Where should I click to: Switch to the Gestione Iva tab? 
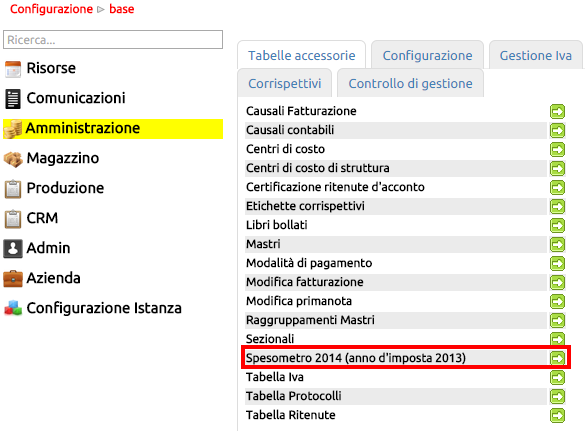click(x=535, y=56)
